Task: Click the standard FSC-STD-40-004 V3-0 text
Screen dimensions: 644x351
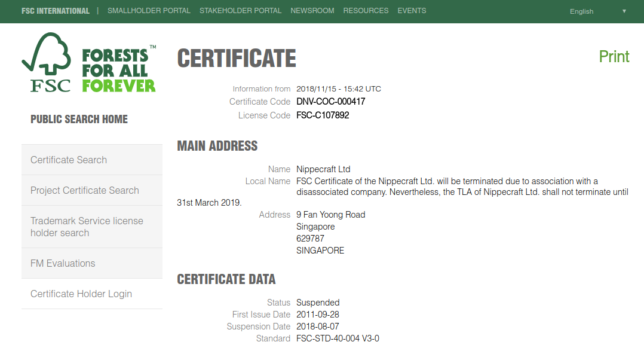Action: click(338, 338)
